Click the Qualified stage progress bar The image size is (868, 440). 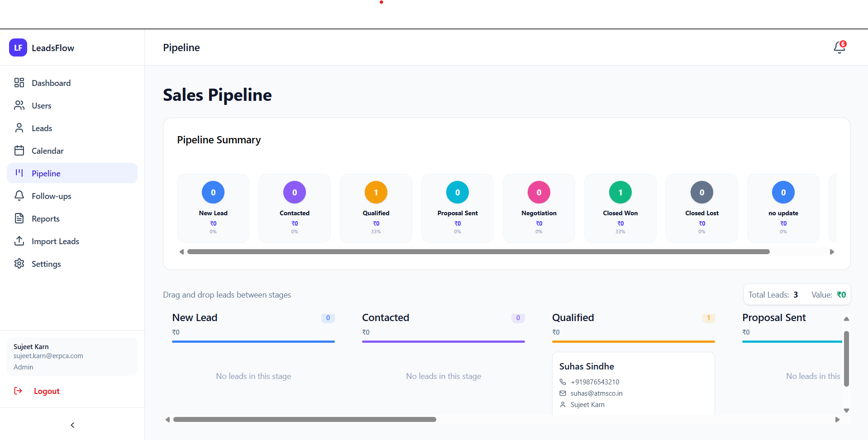pos(633,342)
